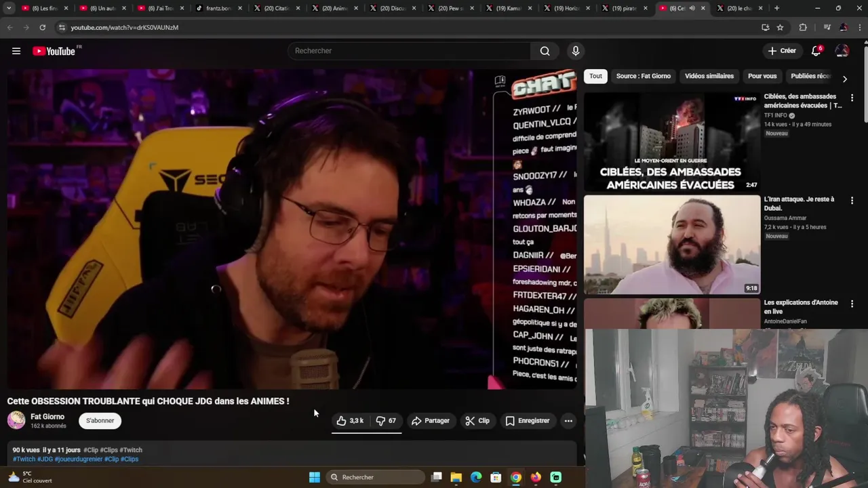Select Pour vous filter chip
Screen dimensions: 868x488
(x=762, y=76)
